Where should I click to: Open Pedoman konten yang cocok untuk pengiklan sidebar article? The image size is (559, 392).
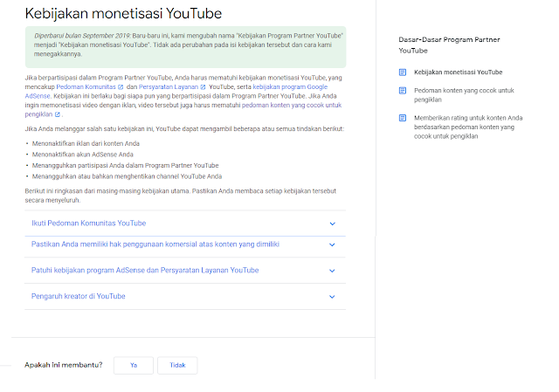[x=464, y=95]
